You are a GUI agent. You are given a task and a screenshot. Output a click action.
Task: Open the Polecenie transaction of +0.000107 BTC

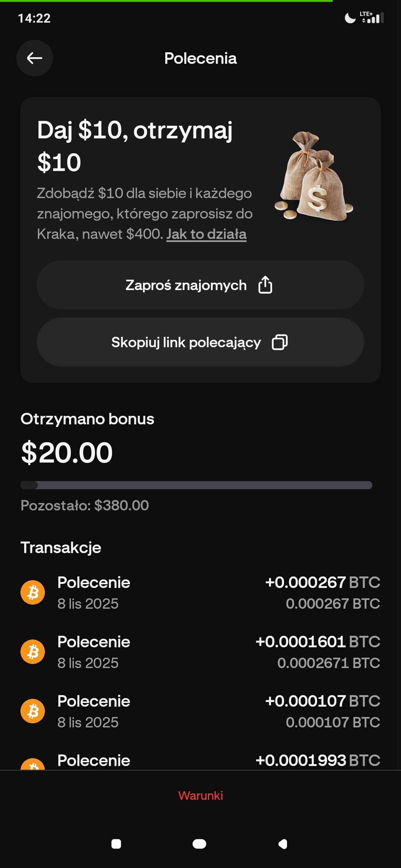click(x=200, y=711)
